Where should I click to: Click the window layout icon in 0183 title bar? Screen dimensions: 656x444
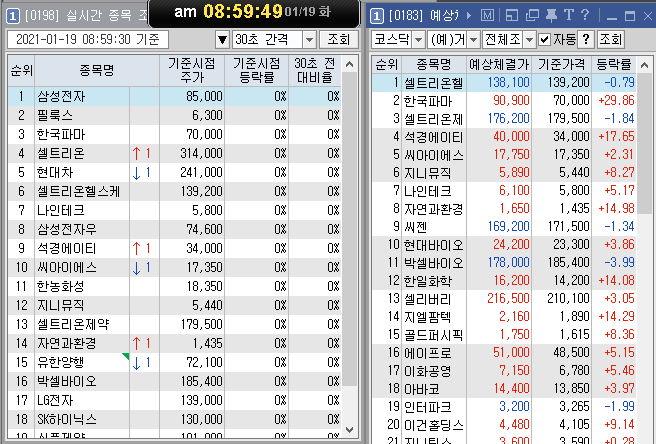(x=512, y=16)
